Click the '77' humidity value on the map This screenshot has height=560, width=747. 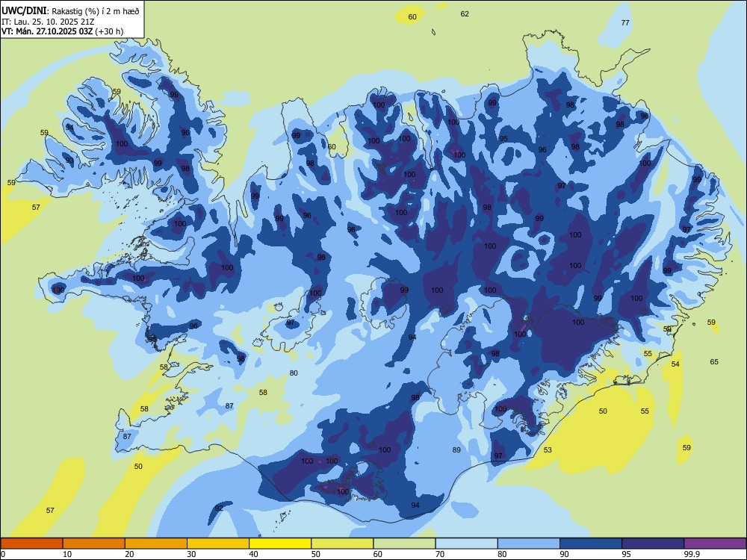(x=625, y=22)
